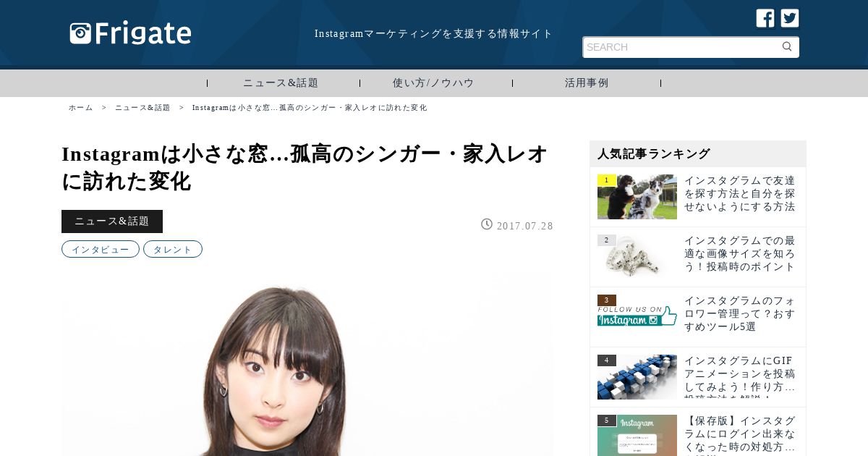Open the article's main portrait photo
The width and height of the screenshot is (868, 456).
[x=307, y=364]
